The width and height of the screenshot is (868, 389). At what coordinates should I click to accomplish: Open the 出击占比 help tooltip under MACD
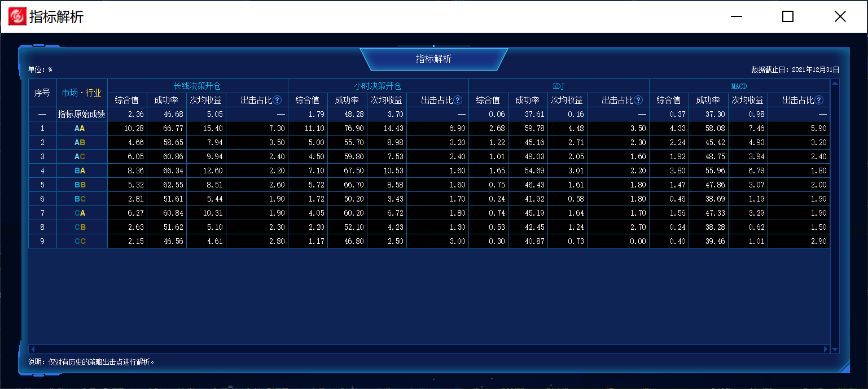coord(819,100)
